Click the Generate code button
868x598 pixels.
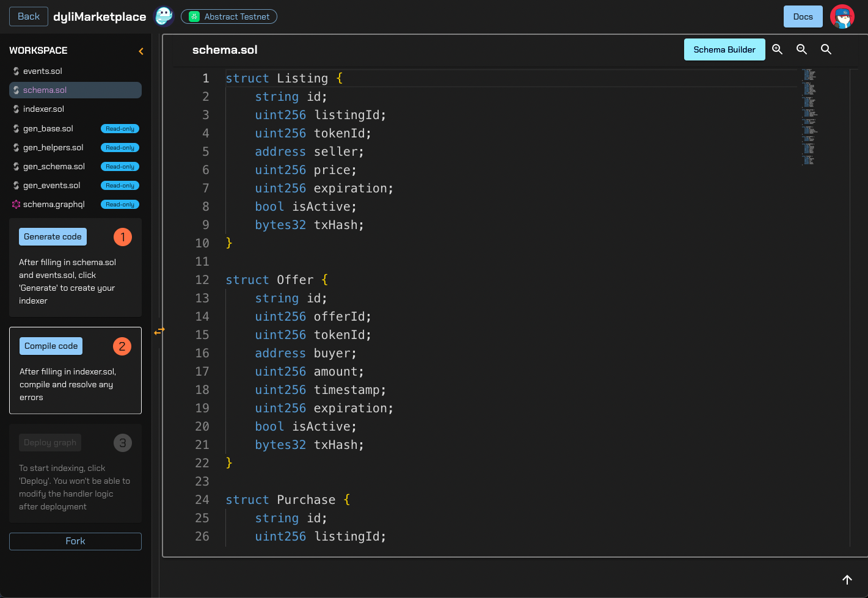(53, 237)
